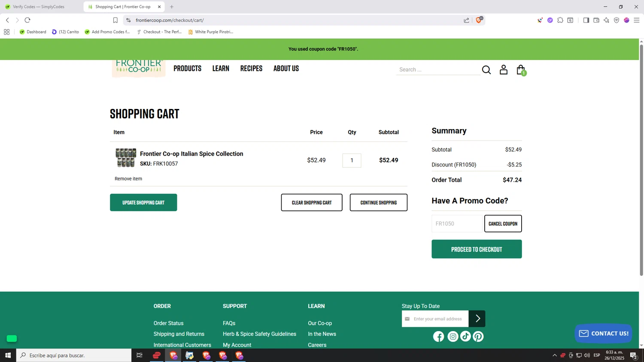Click Remove item link
The width and height of the screenshot is (644, 362).
128,179
